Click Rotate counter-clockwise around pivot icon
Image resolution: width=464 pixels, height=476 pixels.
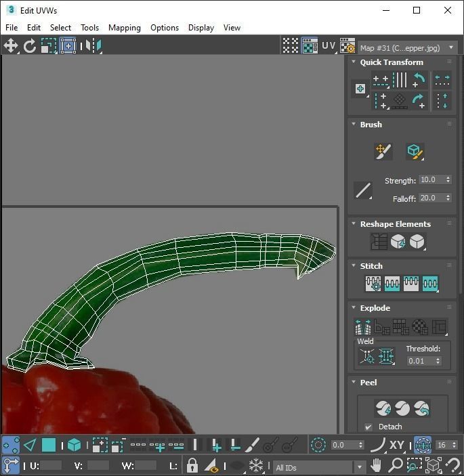(419, 80)
